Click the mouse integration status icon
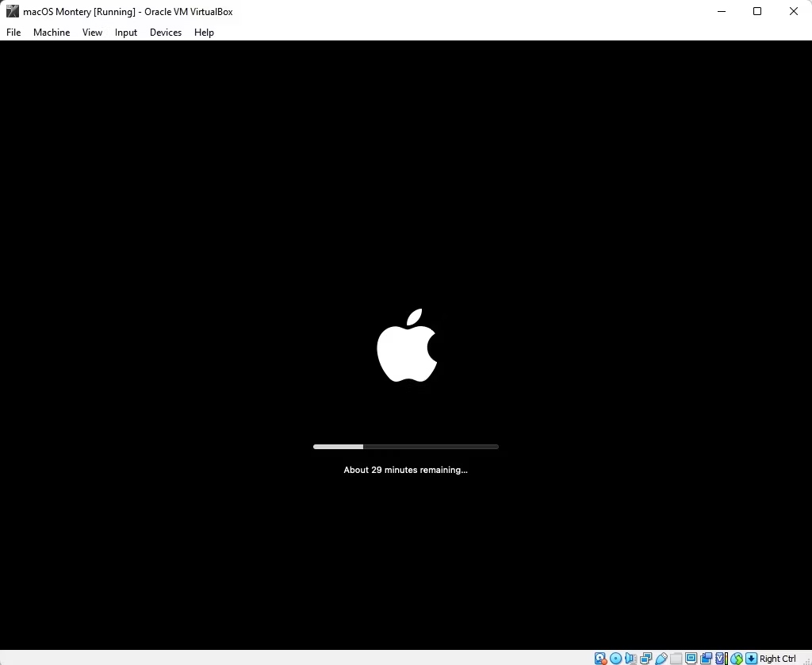812x665 pixels. pos(737,659)
